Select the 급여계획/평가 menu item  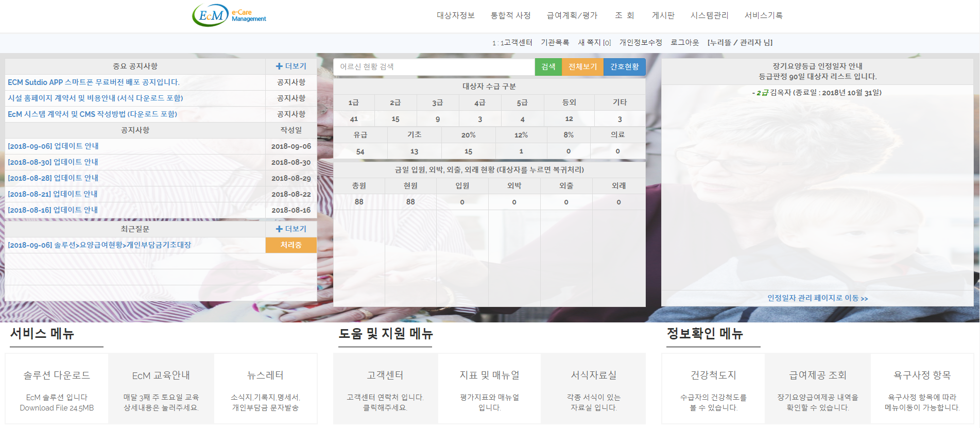point(572,15)
